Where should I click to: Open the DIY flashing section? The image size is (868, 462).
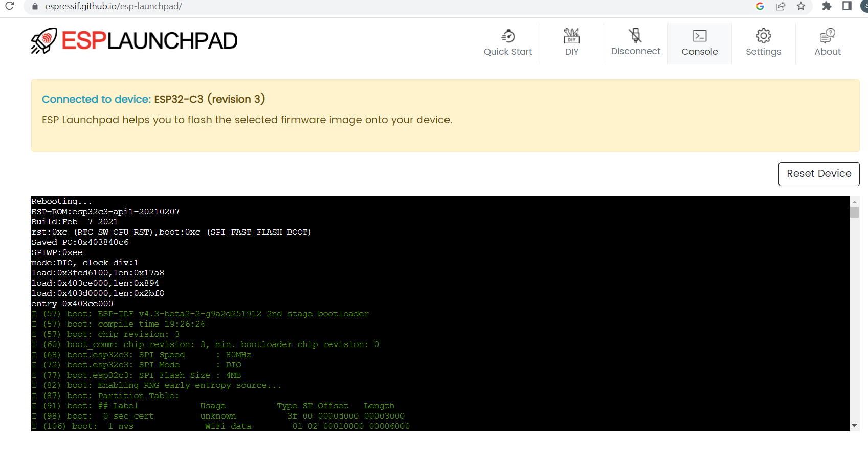pyautogui.click(x=571, y=43)
